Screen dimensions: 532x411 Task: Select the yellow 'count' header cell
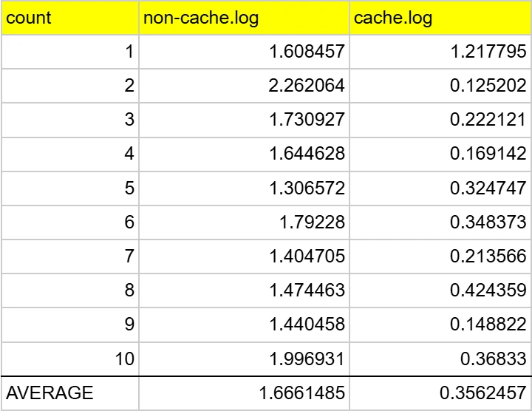tap(69, 18)
